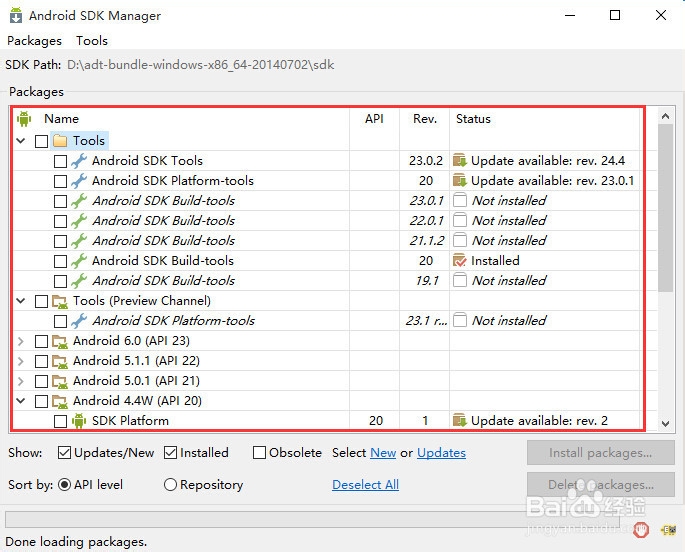
Task: Click the Updates link next to Select
Action: click(x=441, y=453)
